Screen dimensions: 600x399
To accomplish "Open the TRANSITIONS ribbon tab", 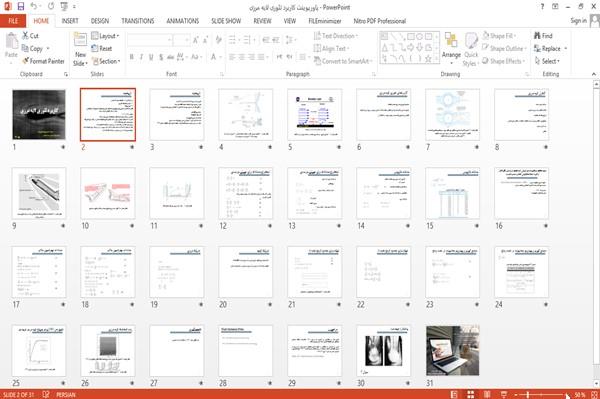I will pyautogui.click(x=138, y=21).
